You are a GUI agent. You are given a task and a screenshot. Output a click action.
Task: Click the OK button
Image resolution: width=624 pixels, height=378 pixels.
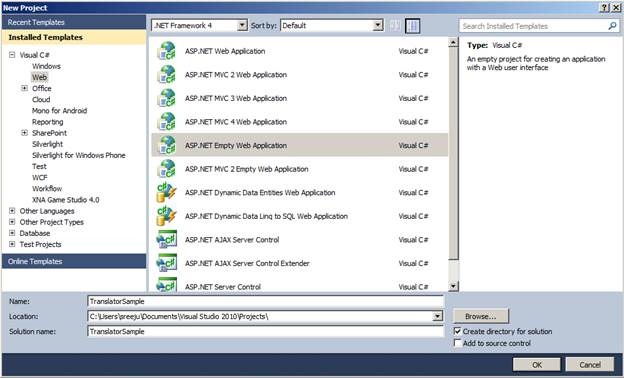click(x=536, y=364)
